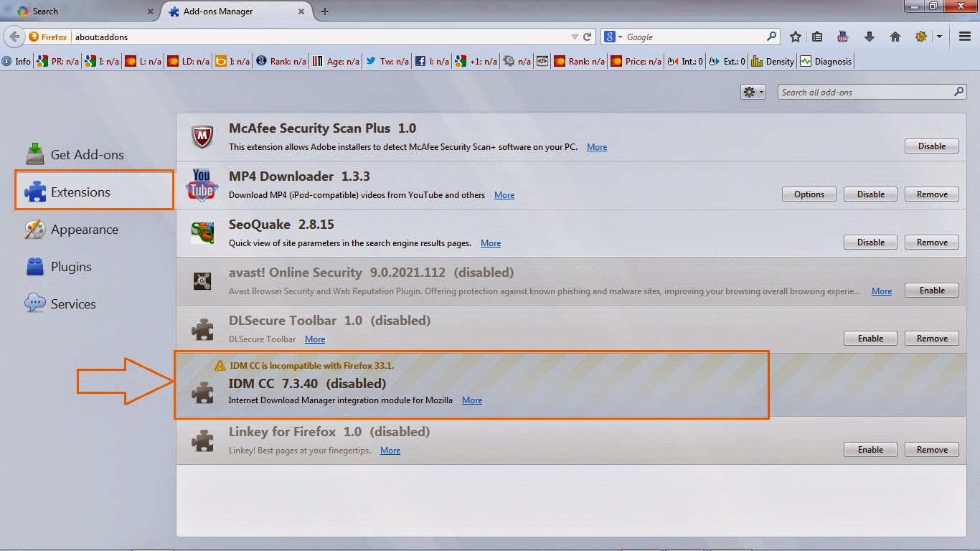This screenshot has width=980, height=551.
Task: Click the Alexa Rank: n/a parameter
Action: click(x=282, y=62)
